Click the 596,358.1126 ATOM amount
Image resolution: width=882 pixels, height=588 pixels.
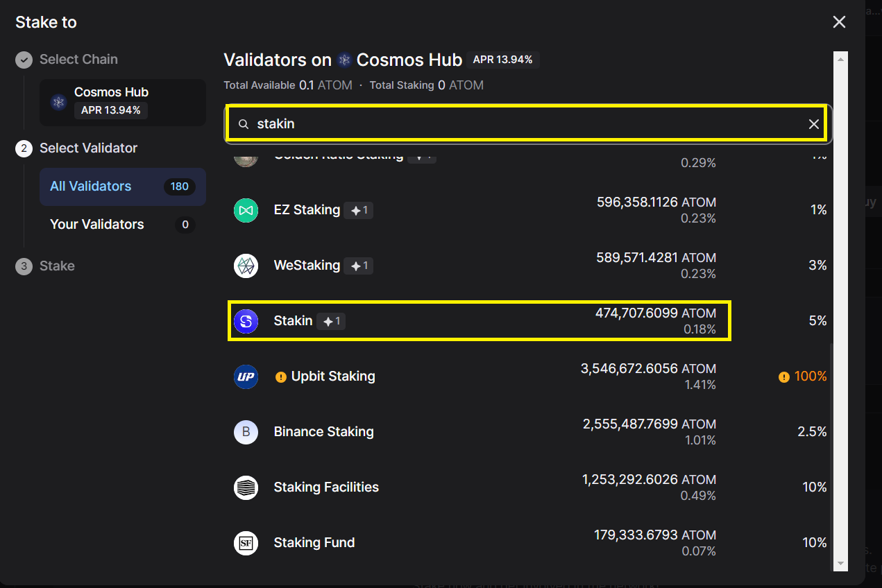[656, 202]
